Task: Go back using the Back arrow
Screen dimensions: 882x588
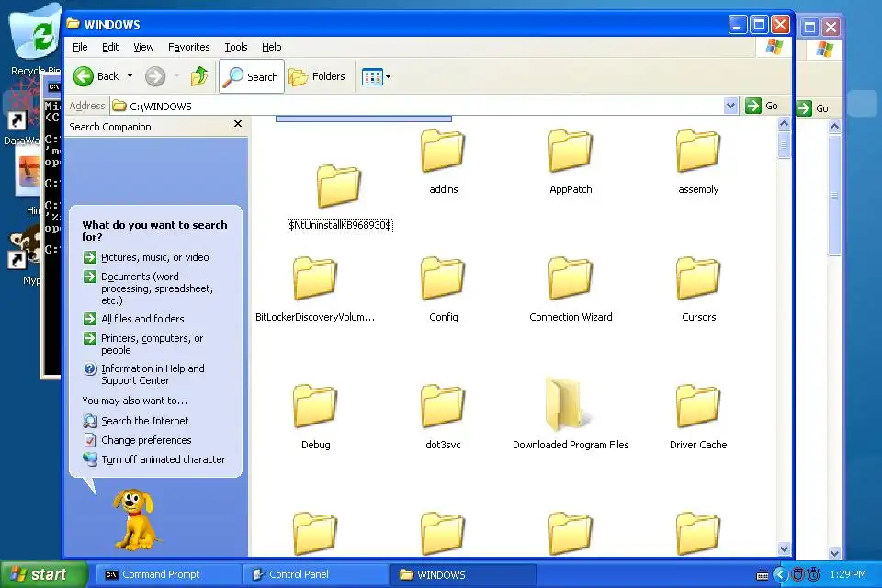Action: 96,76
